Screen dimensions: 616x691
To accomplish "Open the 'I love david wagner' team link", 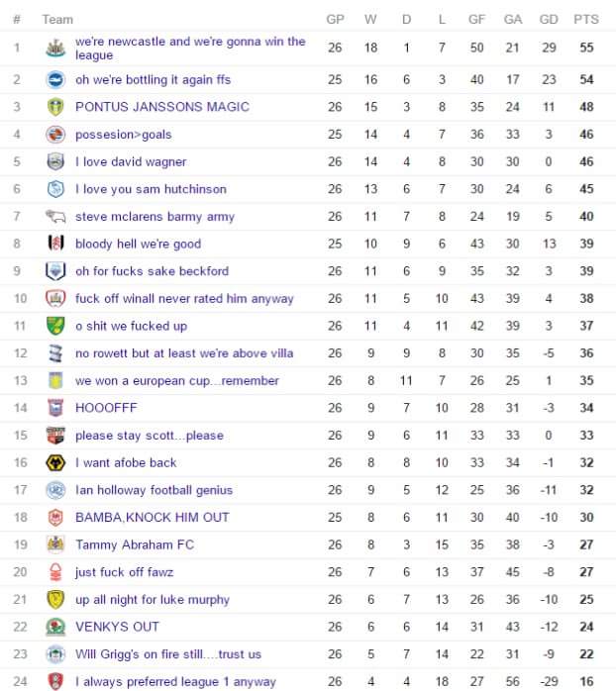I will pos(131,161).
